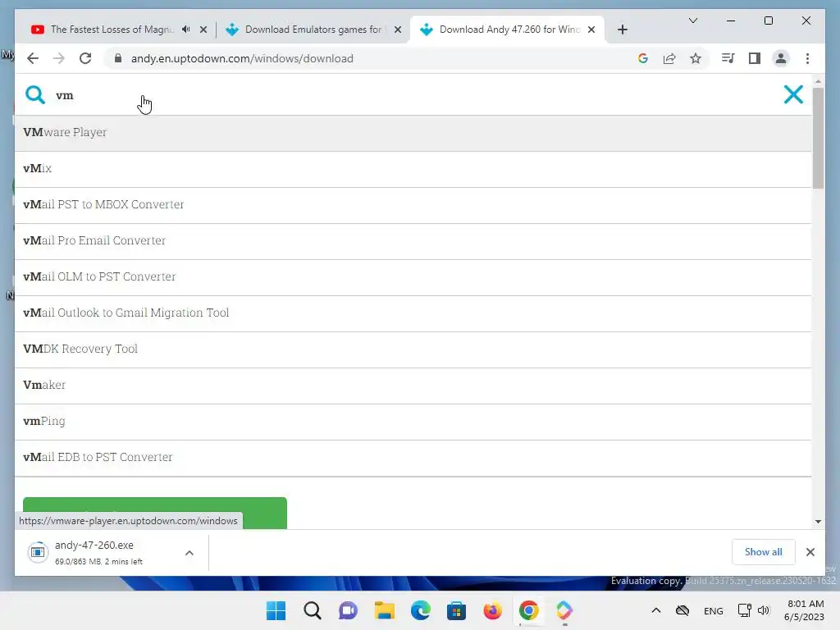The image size is (840, 630).
Task: Open volume control in the tray
Action: tap(764, 610)
